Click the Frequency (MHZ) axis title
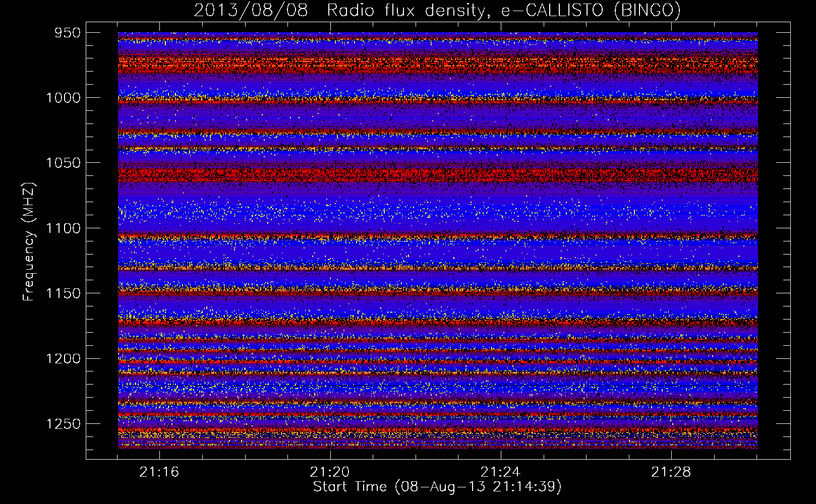816x504 pixels. click(x=29, y=241)
